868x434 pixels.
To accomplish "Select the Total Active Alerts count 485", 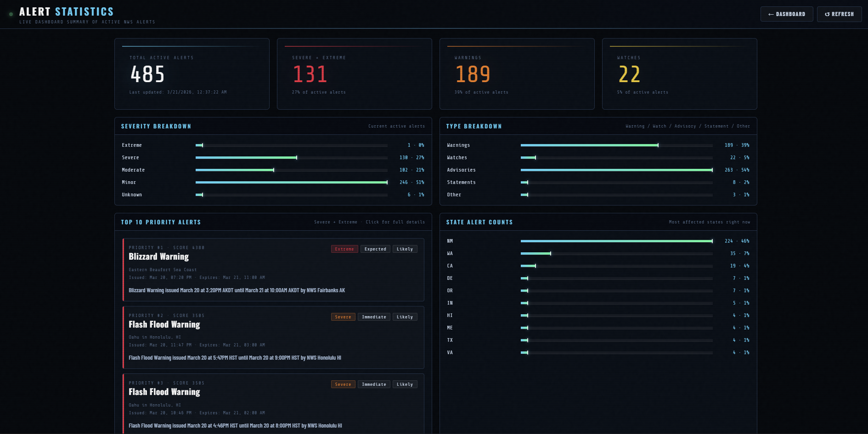I will pos(147,74).
